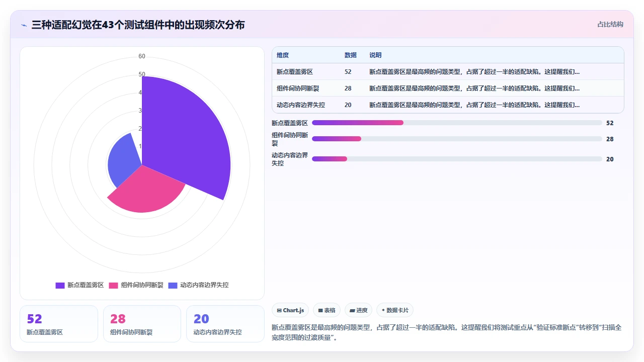Click value 28 in the table

(x=348, y=88)
